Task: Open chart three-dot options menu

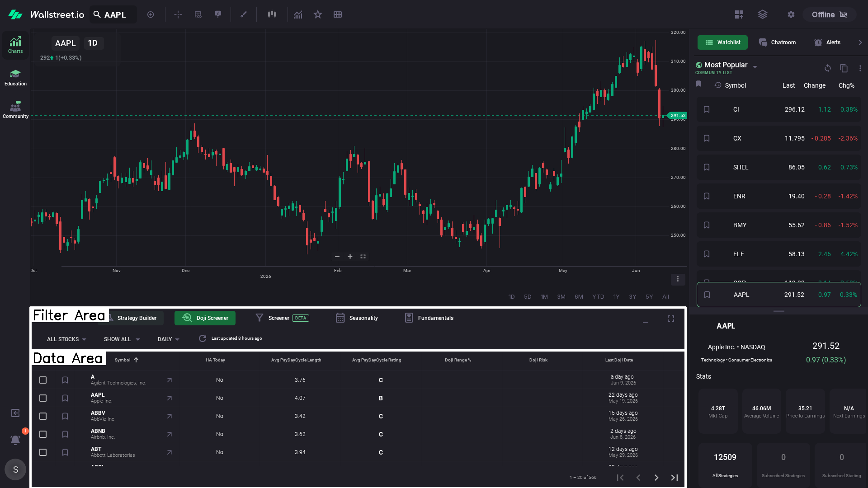Action: (678, 279)
